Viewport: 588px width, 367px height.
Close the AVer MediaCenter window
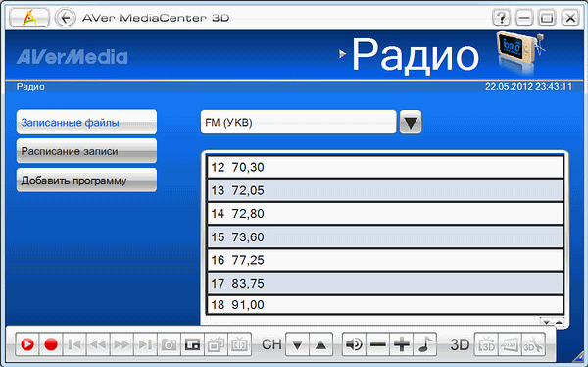tap(570, 18)
